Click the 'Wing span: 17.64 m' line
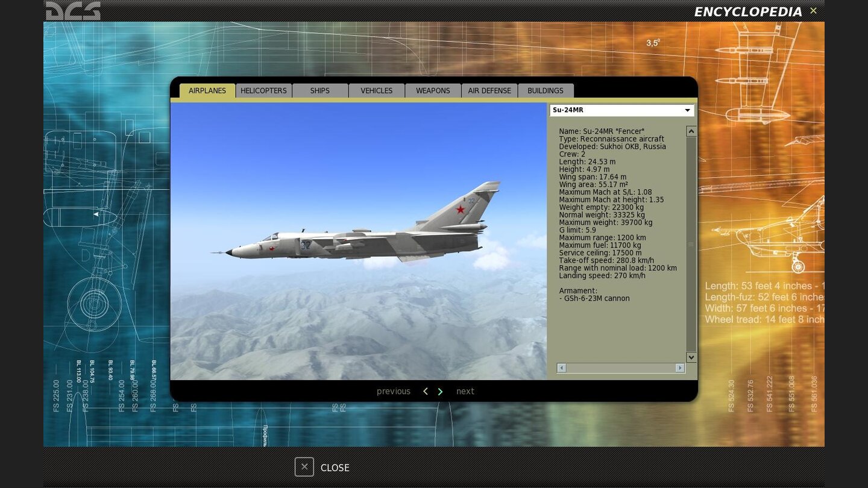The height and width of the screenshot is (488, 868). [593, 177]
